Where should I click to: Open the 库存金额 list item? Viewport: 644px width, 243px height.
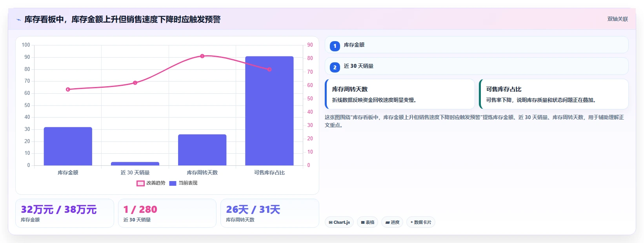point(477,45)
